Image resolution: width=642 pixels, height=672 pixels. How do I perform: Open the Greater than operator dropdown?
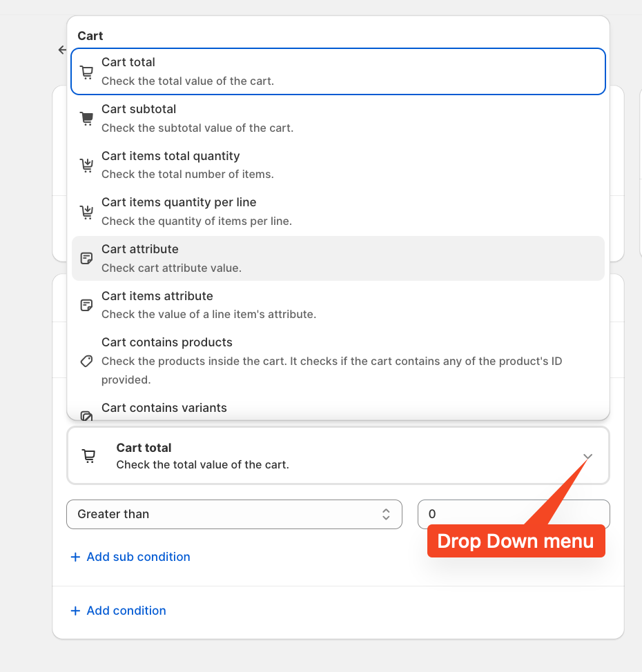click(234, 514)
